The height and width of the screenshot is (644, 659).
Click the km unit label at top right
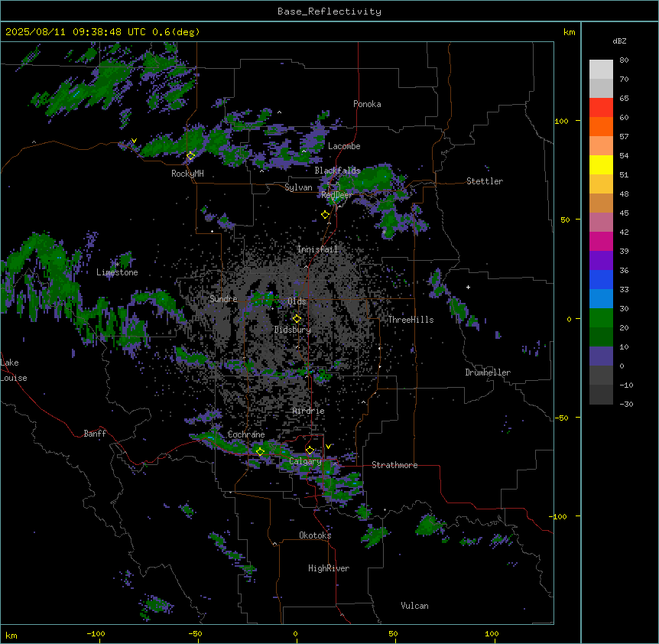569,32
